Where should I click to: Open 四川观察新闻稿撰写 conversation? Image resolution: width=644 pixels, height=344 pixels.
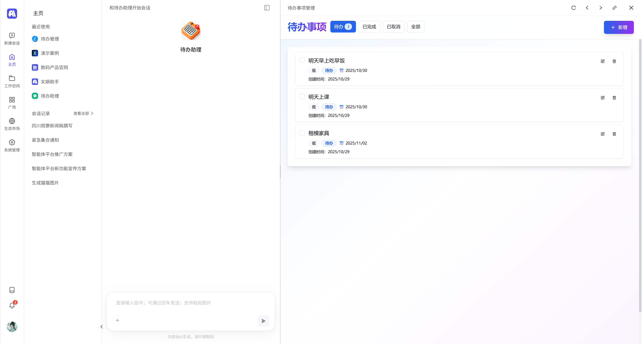tap(52, 126)
